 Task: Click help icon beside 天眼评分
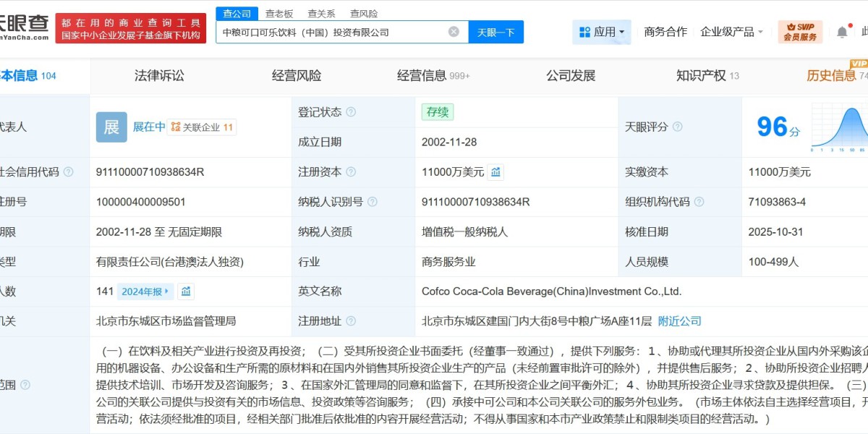(x=677, y=127)
